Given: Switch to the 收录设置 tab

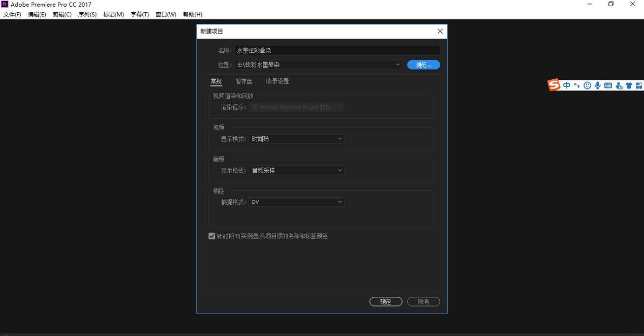Looking at the screenshot, I should pos(278,81).
